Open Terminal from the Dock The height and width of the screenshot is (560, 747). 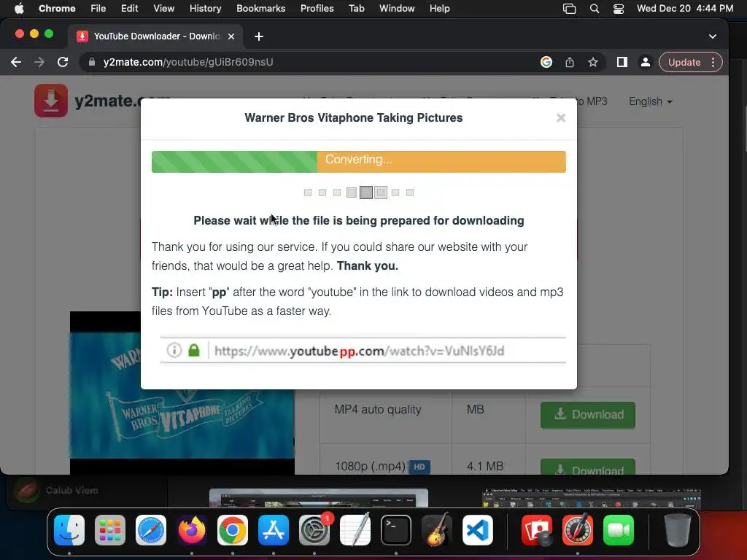[x=396, y=530]
